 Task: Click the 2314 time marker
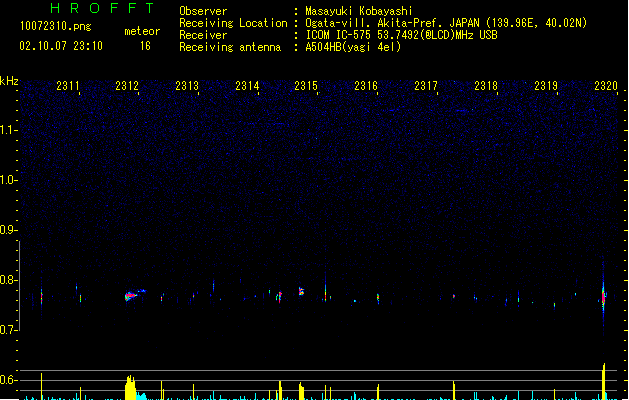point(247,86)
